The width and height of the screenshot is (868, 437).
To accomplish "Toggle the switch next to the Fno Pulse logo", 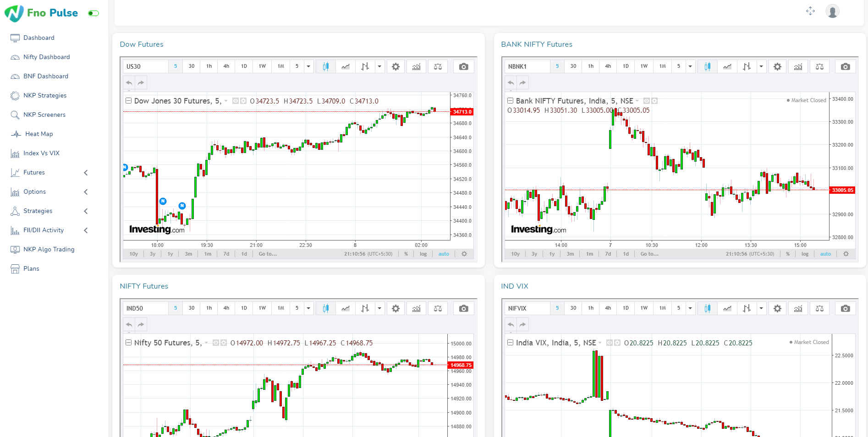I will (93, 13).
